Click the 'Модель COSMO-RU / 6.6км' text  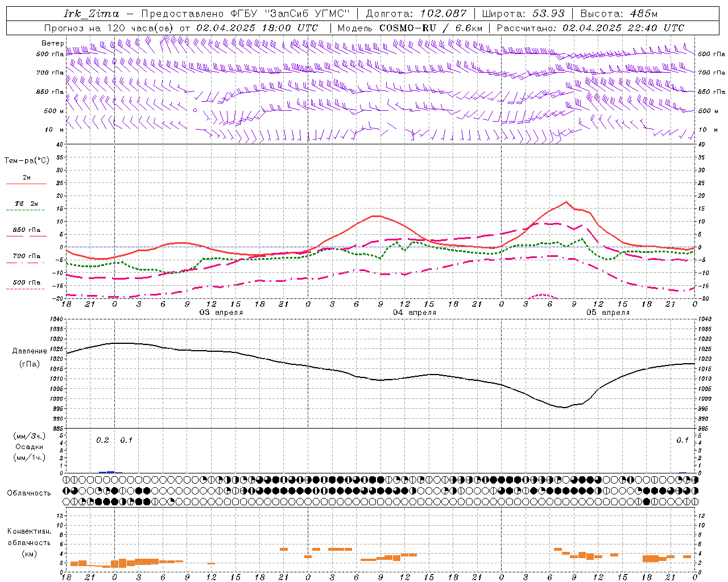410,28
